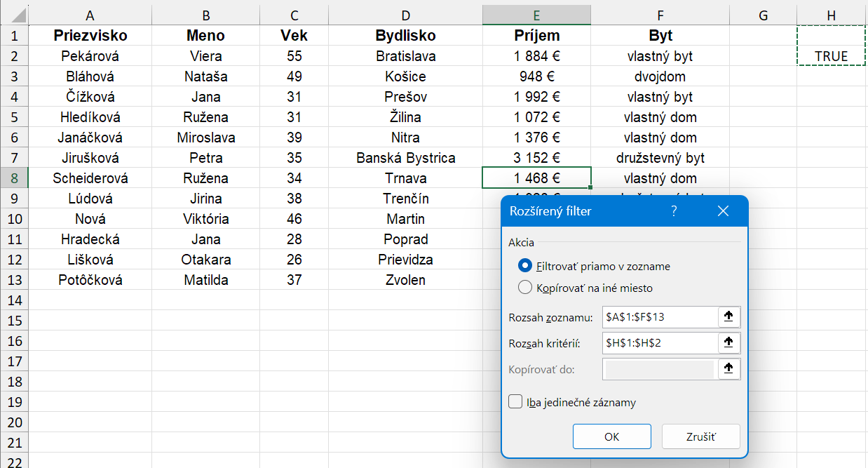Click the Priezvisko header cell
868x468 pixels.
pyautogui.click(x=90, y=36)
